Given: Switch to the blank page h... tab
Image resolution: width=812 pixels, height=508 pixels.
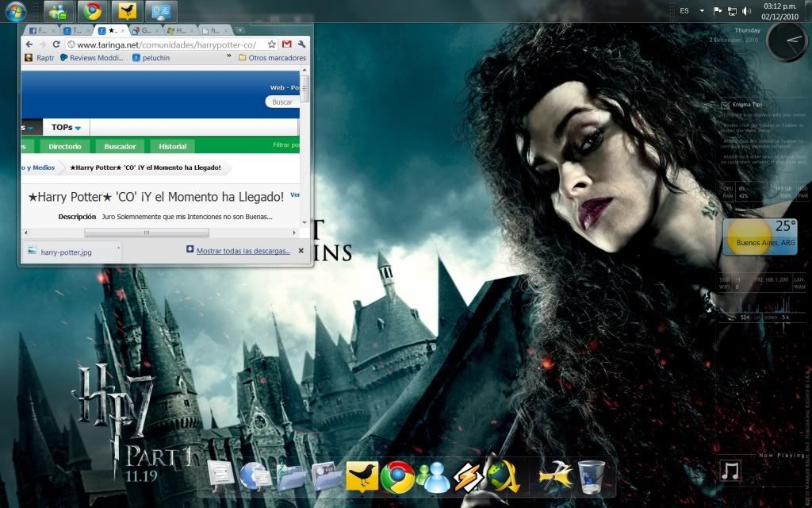Looking at the screenshot, I should pos(214,31).
